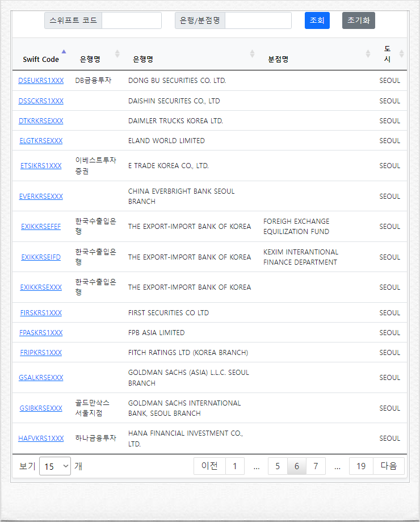This screenshot has height=522, width=420.
Task: Open the FPASKRS1XXX swift code link
Action: pyautogui.click(x=41, y=333)
